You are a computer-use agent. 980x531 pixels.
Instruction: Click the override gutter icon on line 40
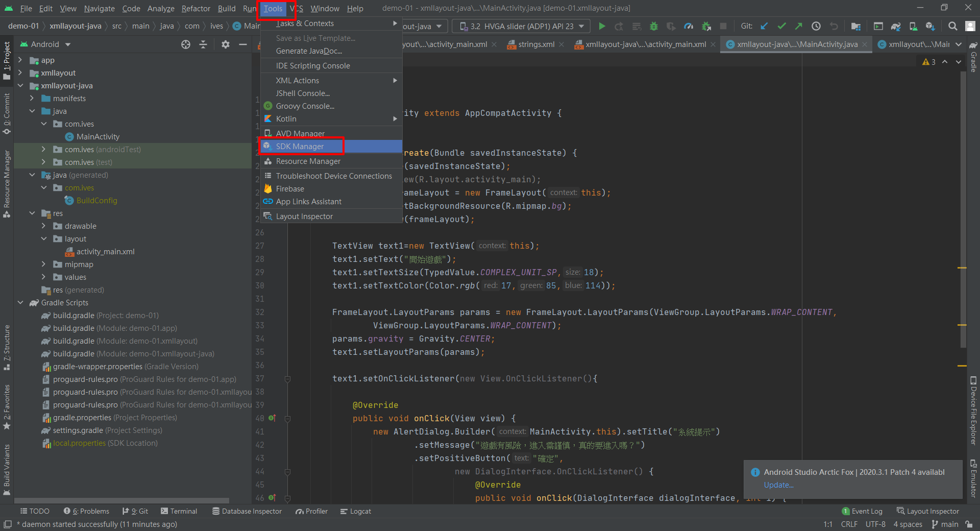(272, 418)
